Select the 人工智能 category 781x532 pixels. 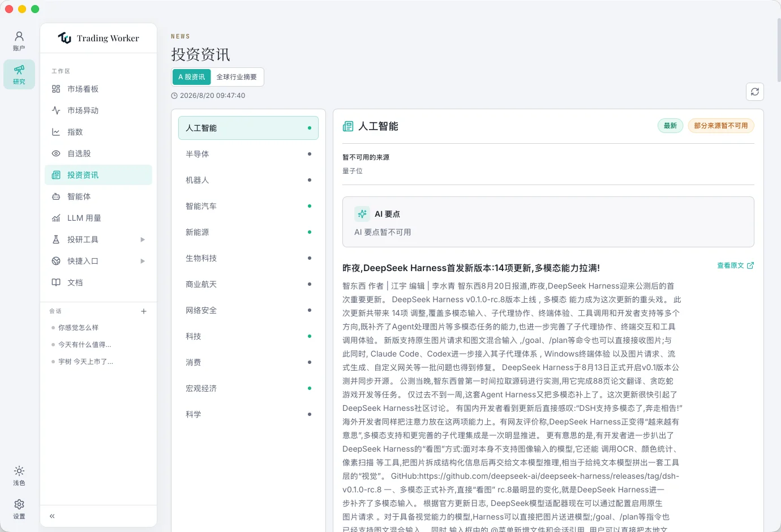[x=248, y=128]
